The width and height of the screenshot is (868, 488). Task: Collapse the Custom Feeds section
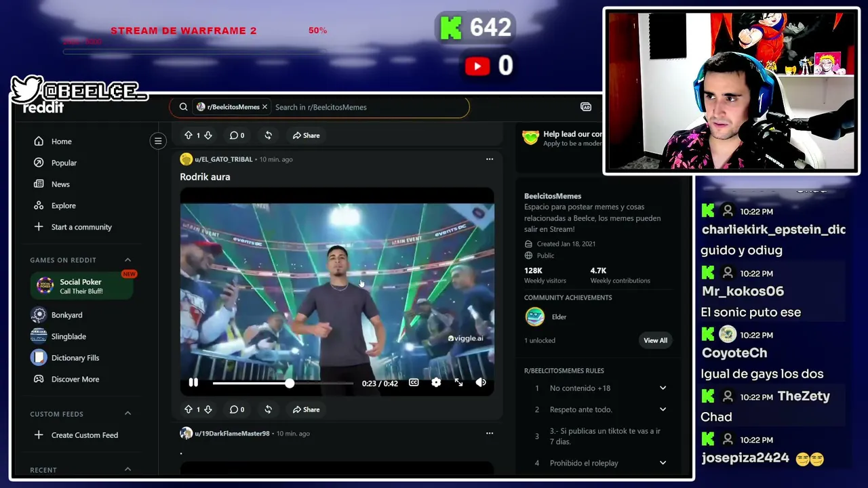[127, 413]
